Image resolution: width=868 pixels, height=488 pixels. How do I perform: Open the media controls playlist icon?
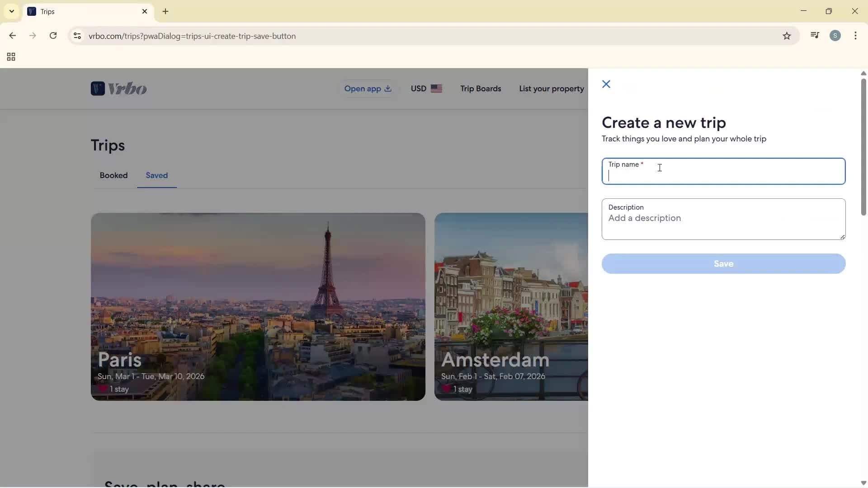[x=815, y=35]
